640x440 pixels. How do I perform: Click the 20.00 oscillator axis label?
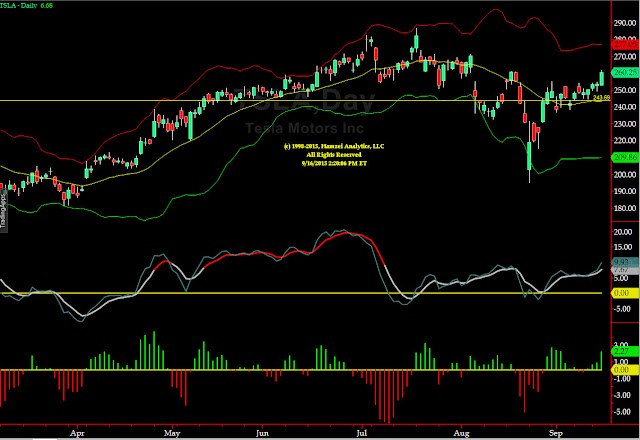pyautogui.click(x=623, y=232)
